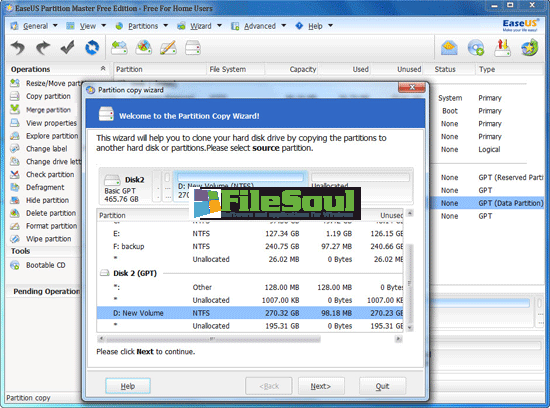The height and width of the screenshot is (408, 550).
Task: Open the Advanced menu
Action: click(x=260, y=26)
